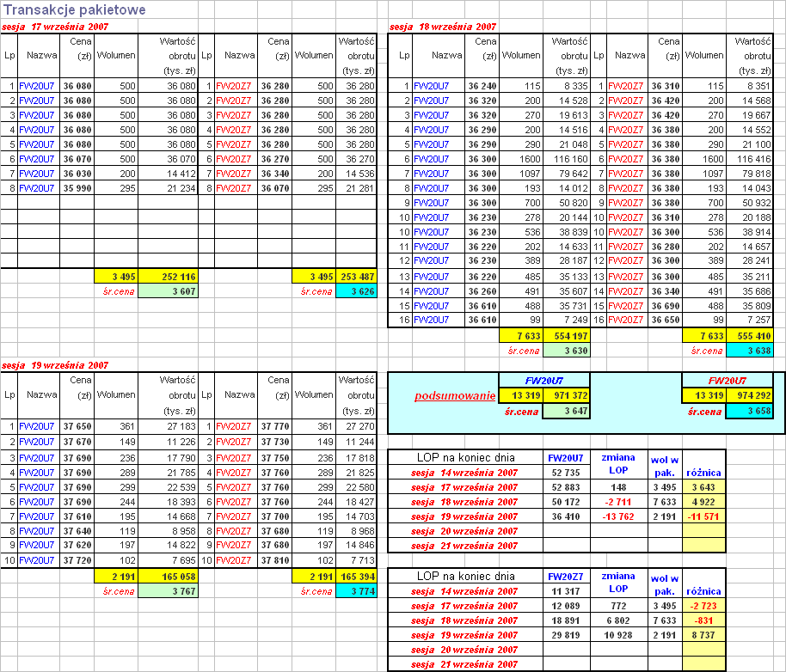786x672 pixels.
Task: Select price 36 610 in row 15
Action: [482, 306]
